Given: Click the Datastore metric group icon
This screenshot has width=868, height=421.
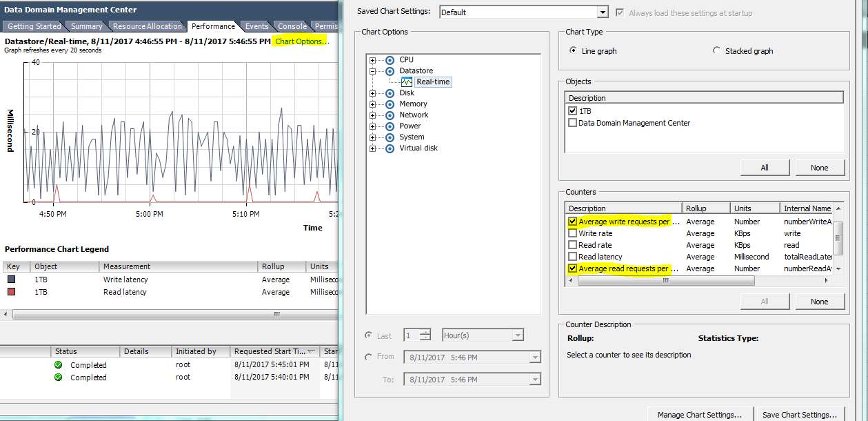Looking at the screenshot, I should [x=390, y=70].
